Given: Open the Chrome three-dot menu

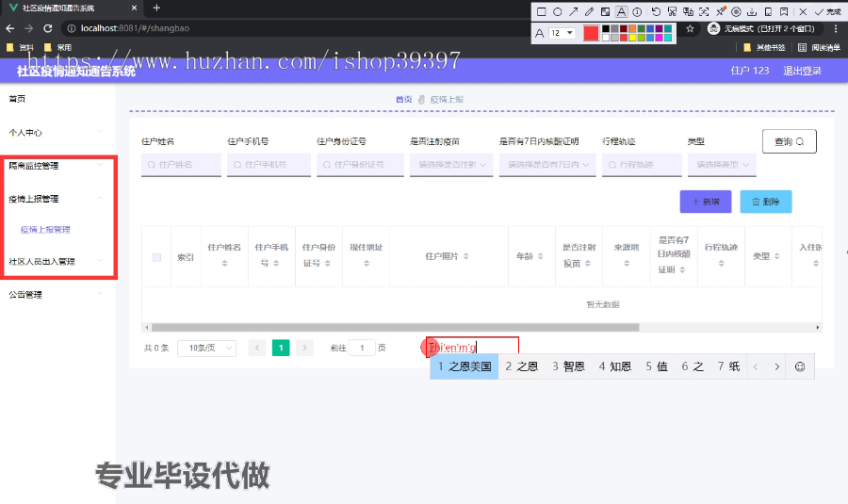Looking at the screenshot, I should click(836, 28).
